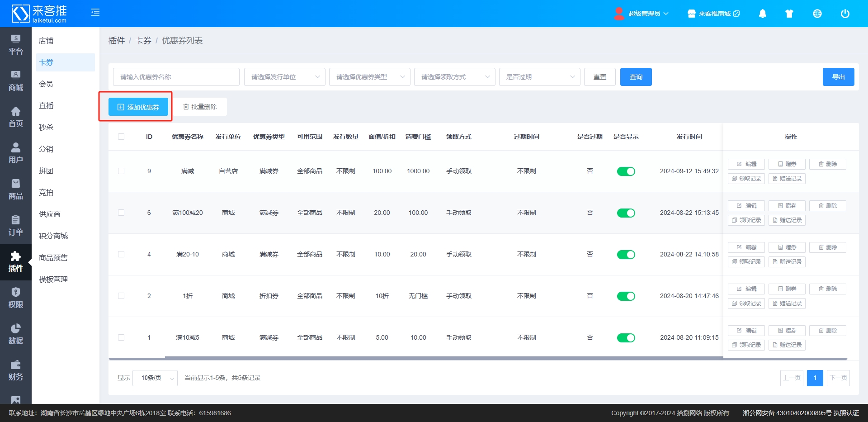The height and width of the screenshot is (422, 868).
Task: Open the 数据 section in left sidebar
Action: [15, 334]
